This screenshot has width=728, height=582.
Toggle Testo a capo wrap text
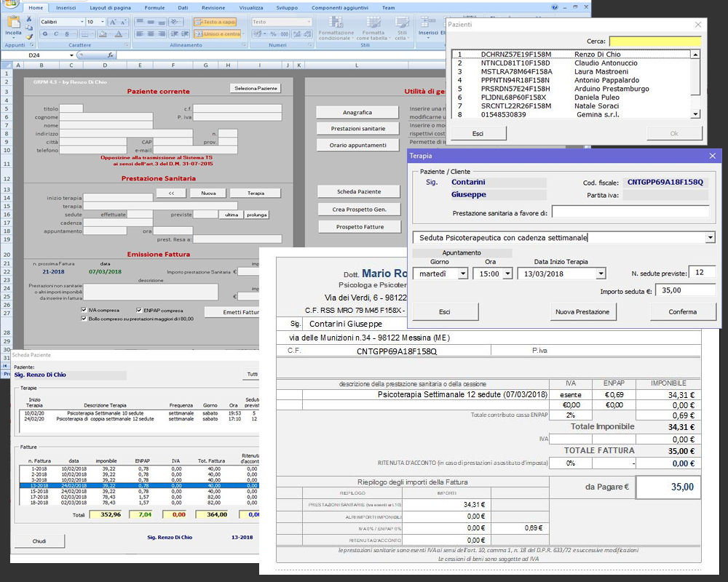point(215,22)
